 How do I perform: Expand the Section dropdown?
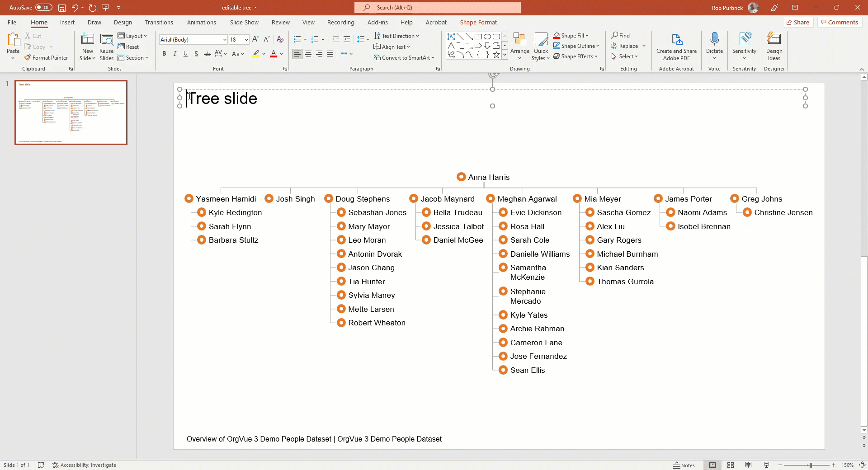pos(133,58)
